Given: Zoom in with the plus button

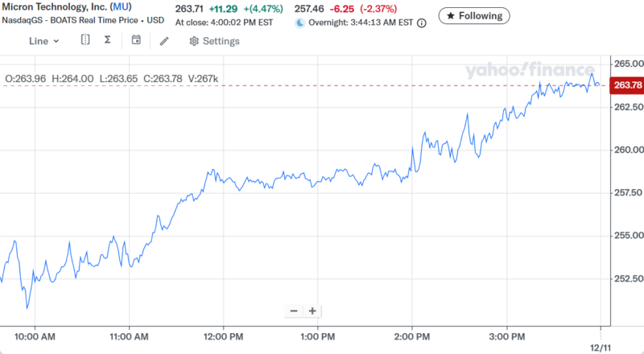Looking at the screenshot, I should (x=312, y=311).
